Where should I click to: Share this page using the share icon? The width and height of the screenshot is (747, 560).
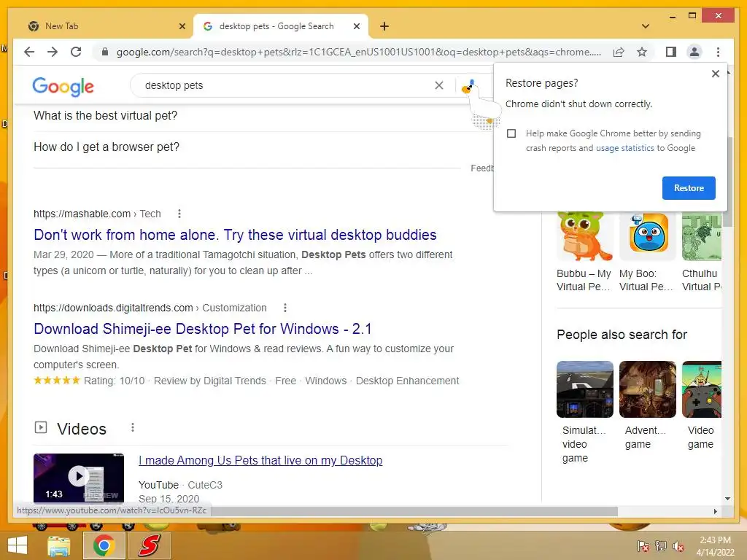(x=619, y=52)
